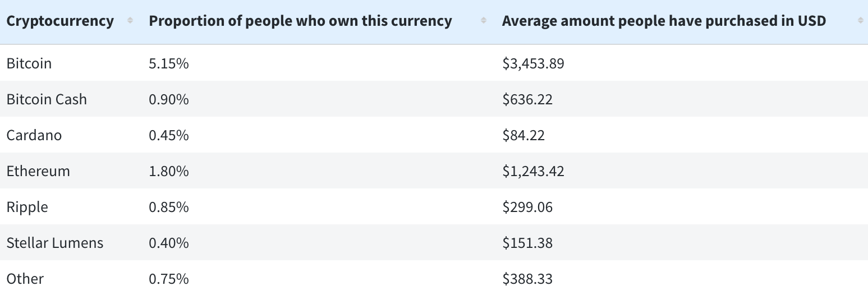Click sort icon for average amount column
This screenshot has height=295, width=868.
click(860, 21)
